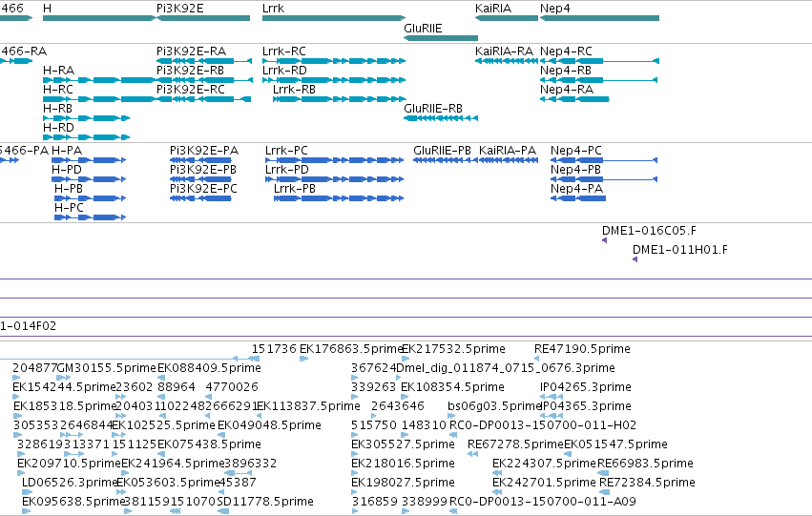Screen dimensions: 812x516
Task: Click the Lrrk-RB transcript label
Action: click(294, 90)
